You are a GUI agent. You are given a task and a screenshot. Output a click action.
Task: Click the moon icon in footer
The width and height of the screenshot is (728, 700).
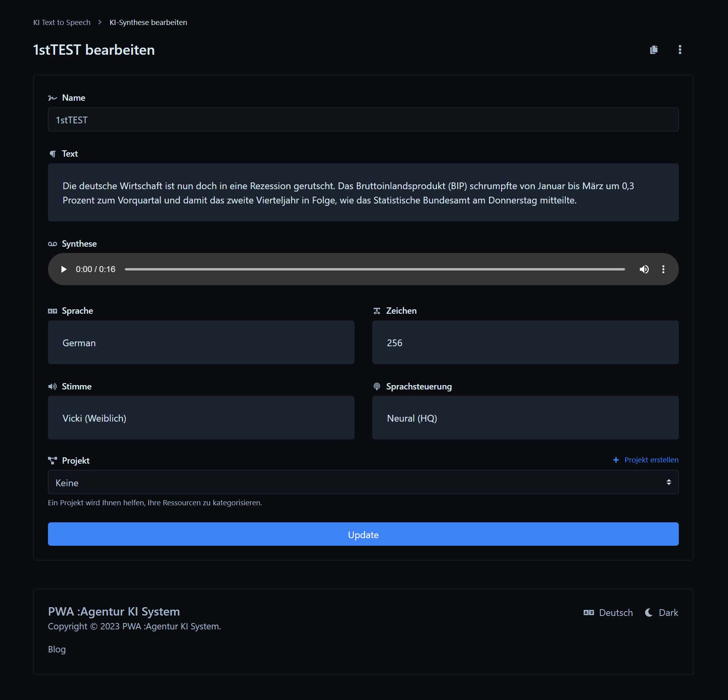pyautogui.click(x=649, y=613)
